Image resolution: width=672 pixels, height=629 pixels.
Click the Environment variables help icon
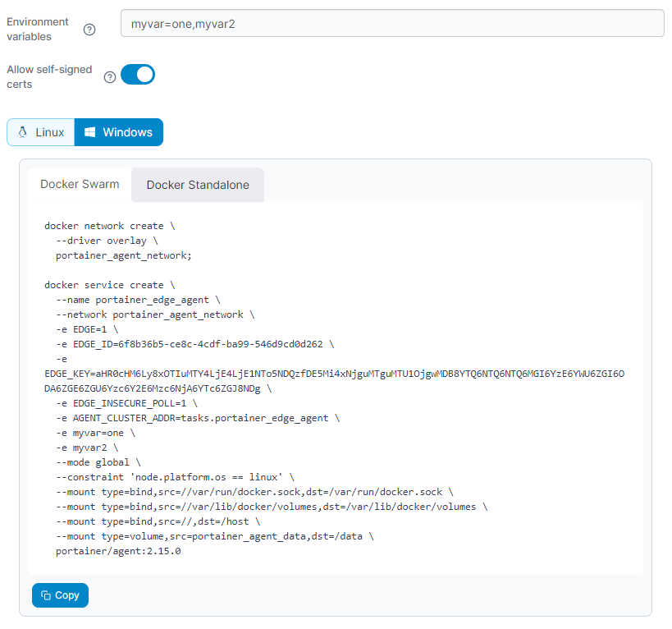89,30
